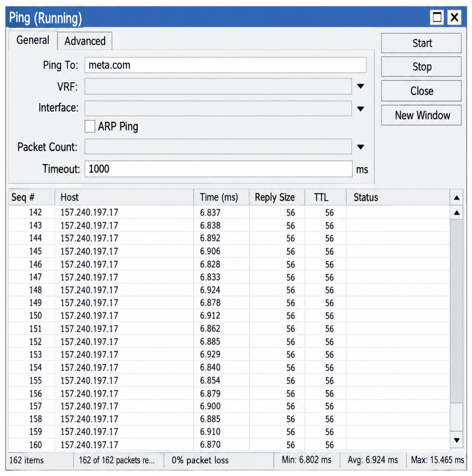Click the empty VRF input field

[218, 86]
